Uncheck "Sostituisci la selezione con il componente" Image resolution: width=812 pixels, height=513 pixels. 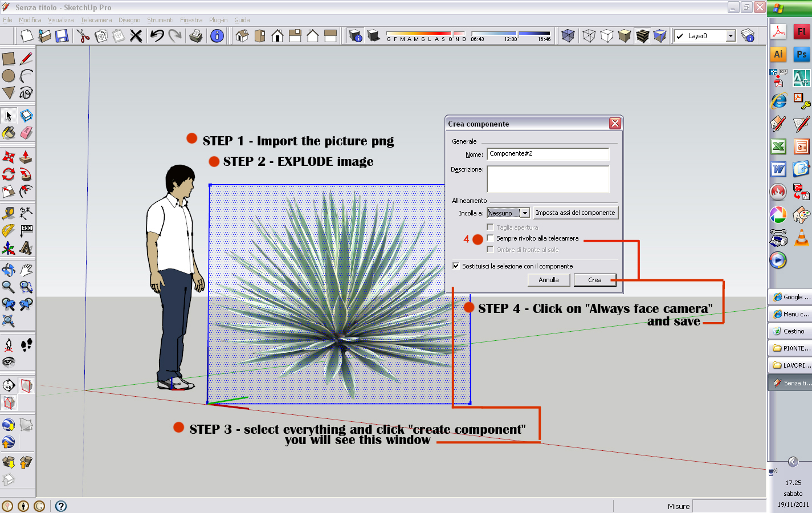[456, 266]
